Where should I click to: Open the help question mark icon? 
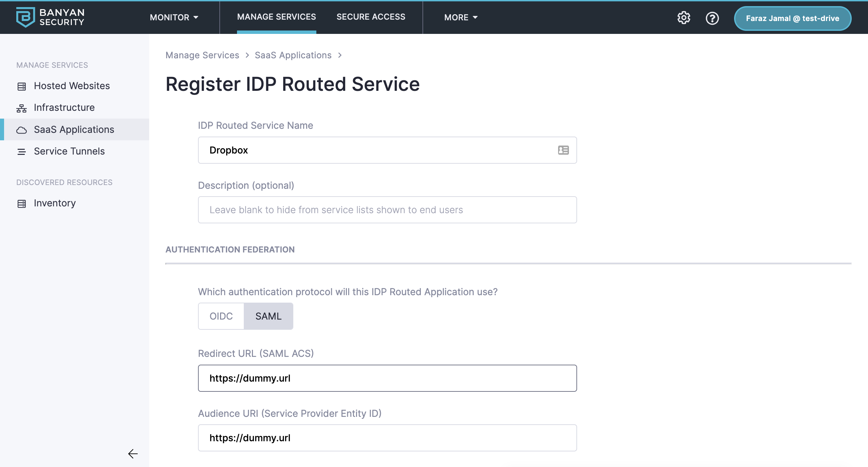[x=712, y=18]
